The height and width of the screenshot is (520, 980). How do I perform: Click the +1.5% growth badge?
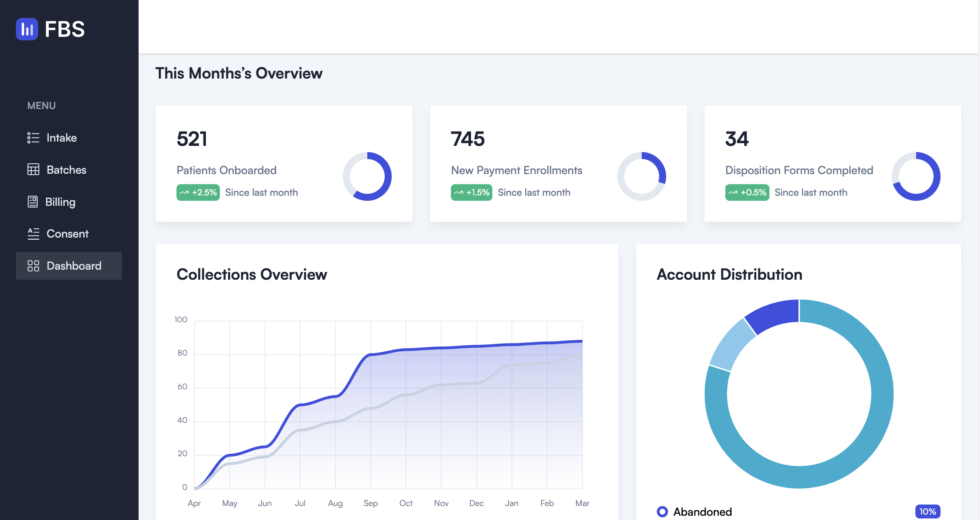coord(471,192)
